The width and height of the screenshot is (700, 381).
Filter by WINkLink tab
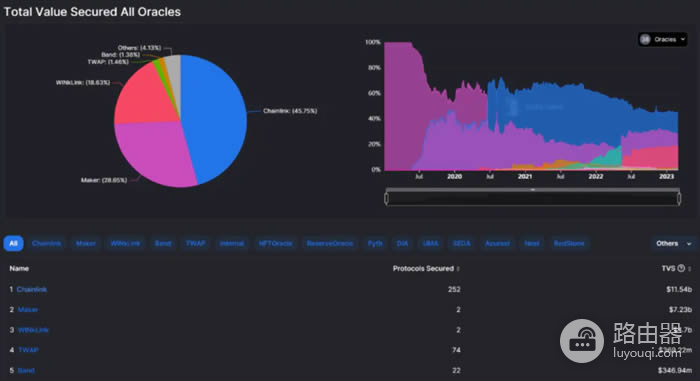(x=125, y=243)
